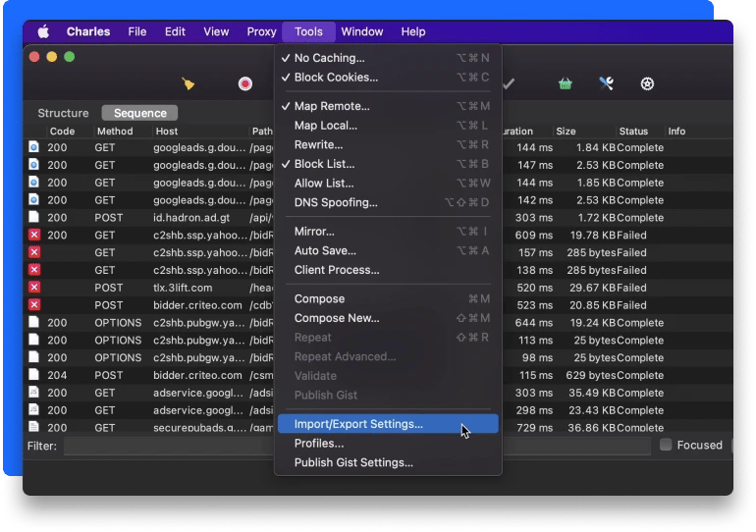Toggle No Caching in Tools menu
This screenshot has width=756, height=532.
coord(388,58)
